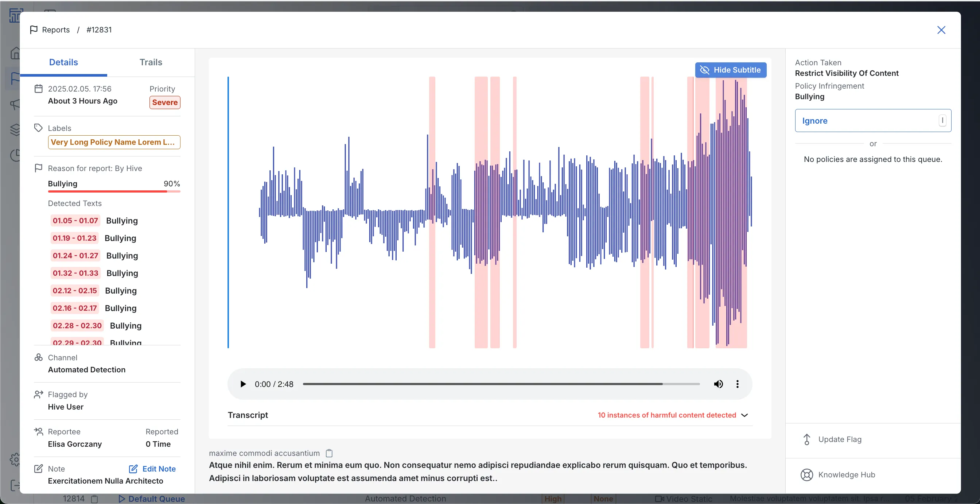Click the Edit Note pencil icon
The height and width of the screenshot is (504, 980).
[x=133, y=469]
